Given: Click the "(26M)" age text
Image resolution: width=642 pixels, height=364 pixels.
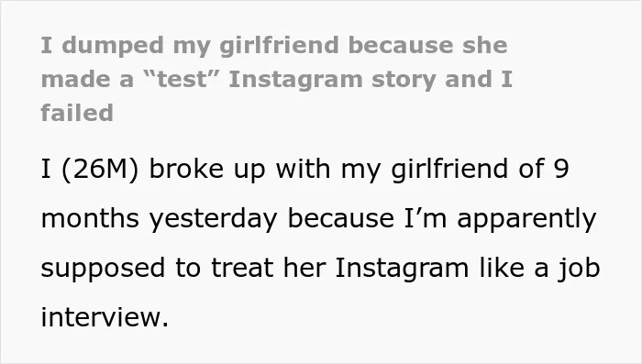Looking at the screenshot, I should 100,169.
